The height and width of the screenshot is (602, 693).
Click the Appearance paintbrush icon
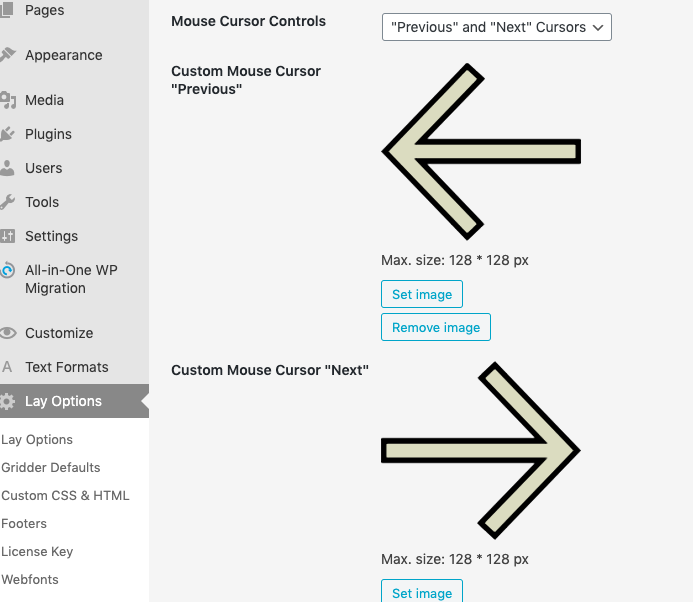tap(8, 55)
